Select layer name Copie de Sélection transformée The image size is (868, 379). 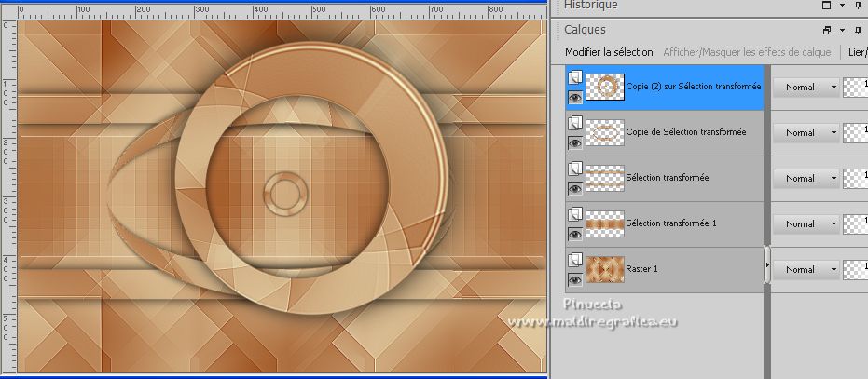[x=686, y=131]
